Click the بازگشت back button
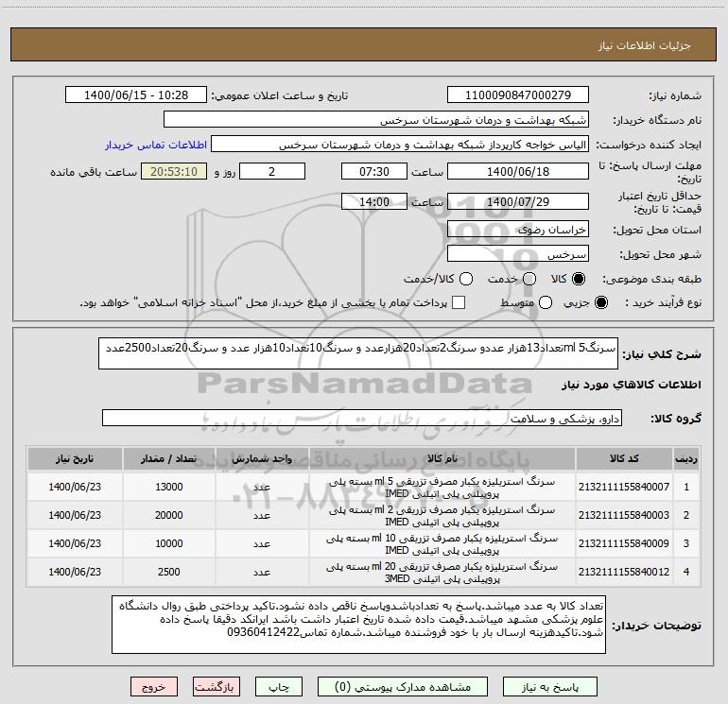728x704 pixels. [217, 687]
